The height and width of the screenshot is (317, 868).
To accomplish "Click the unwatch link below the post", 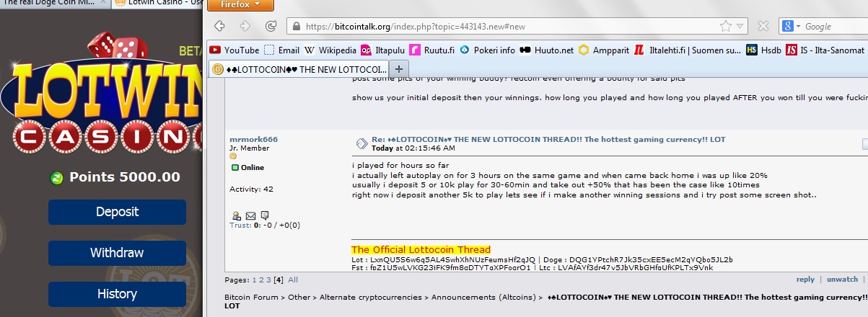I will click(x=842, y=280).
